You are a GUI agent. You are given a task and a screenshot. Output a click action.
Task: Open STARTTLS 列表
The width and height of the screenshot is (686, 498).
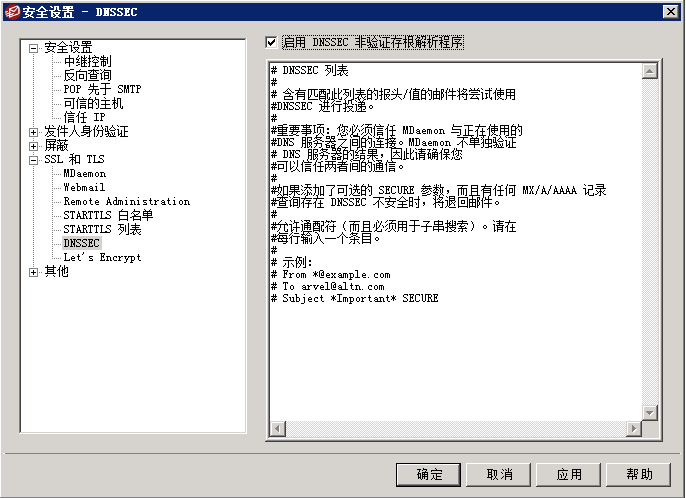(102, 229)
